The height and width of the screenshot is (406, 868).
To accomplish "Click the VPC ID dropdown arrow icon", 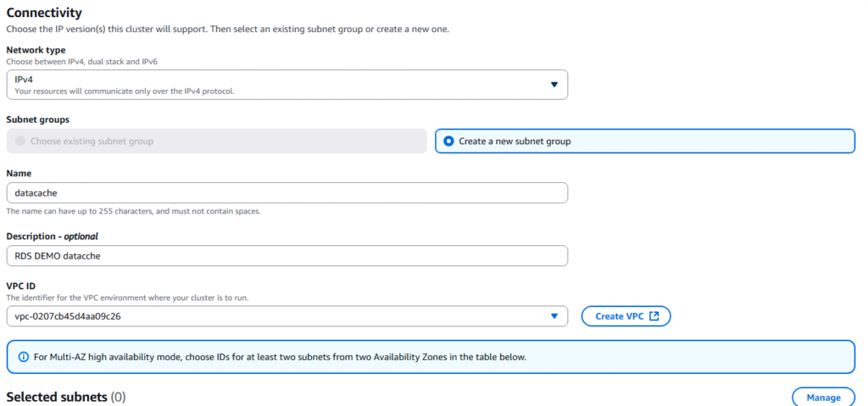I will click(x=554, y=316).
